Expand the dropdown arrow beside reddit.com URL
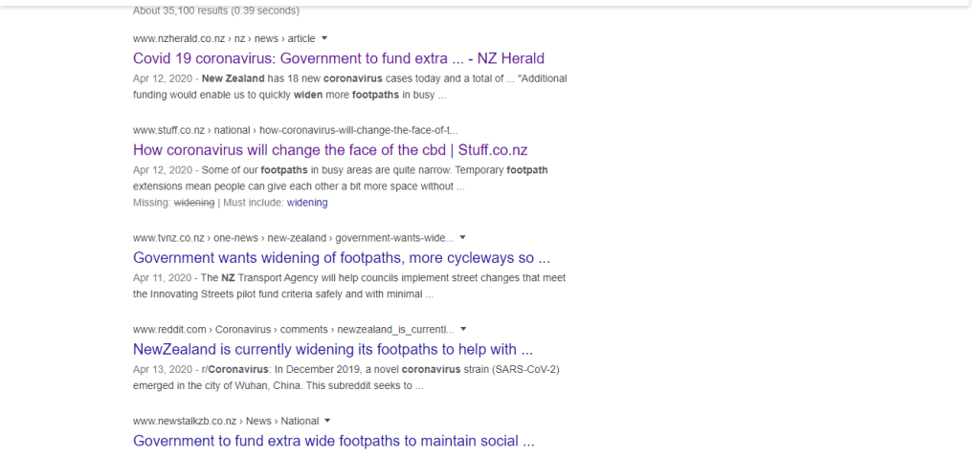Screen dimensions: 980x457 point(463,329)
